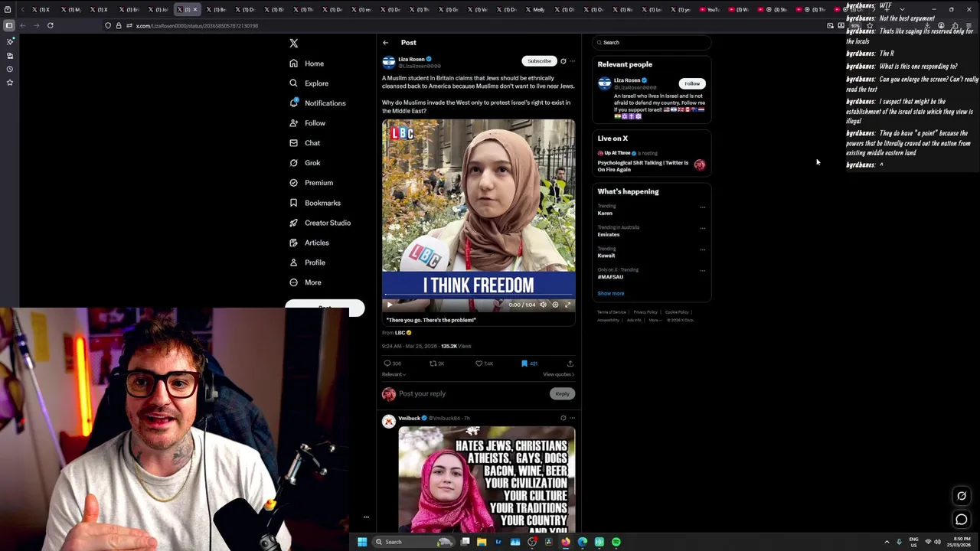
Task: Play the LBC video
Action: tap(389, 305)
